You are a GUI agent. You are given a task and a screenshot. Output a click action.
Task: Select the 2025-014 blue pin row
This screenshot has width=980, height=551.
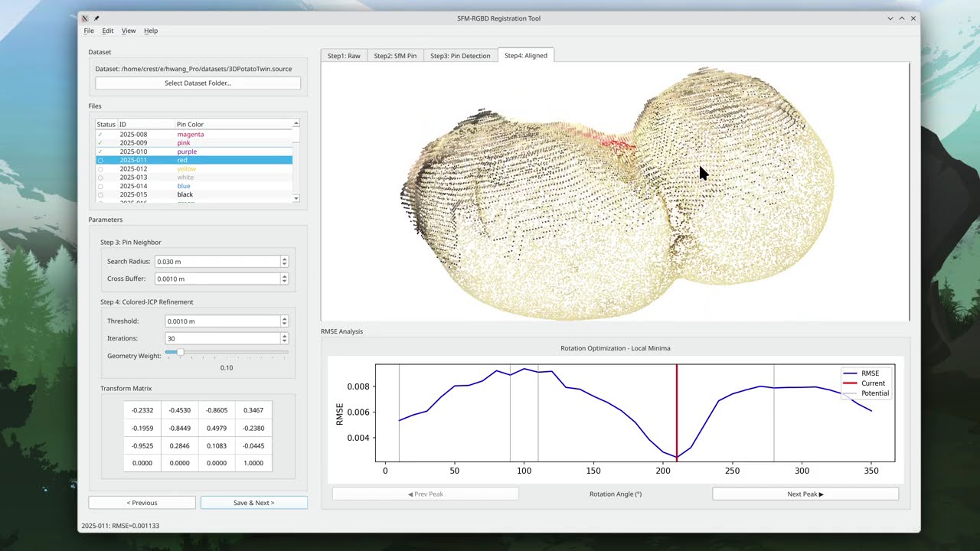point(194,186)
